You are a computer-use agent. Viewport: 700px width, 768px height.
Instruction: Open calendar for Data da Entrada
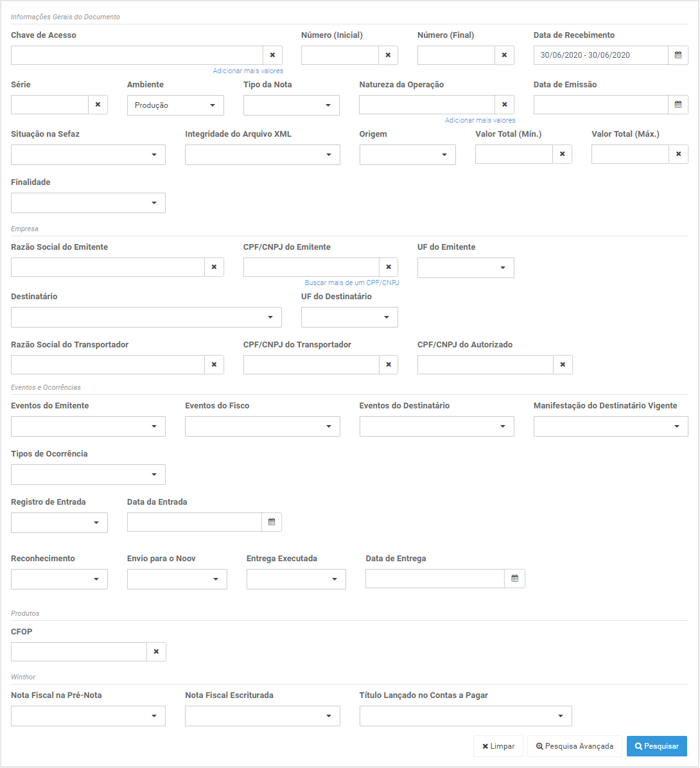pyautogui.click(x=272, y=522)
